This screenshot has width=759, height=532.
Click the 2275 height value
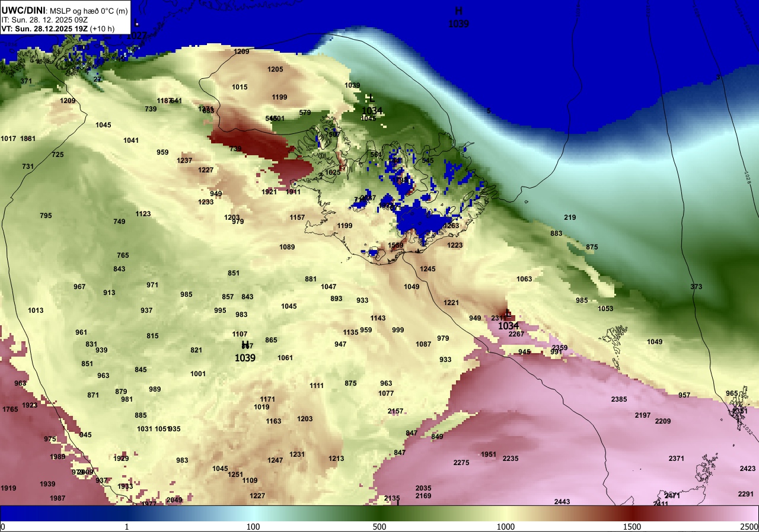click(461, 463)
